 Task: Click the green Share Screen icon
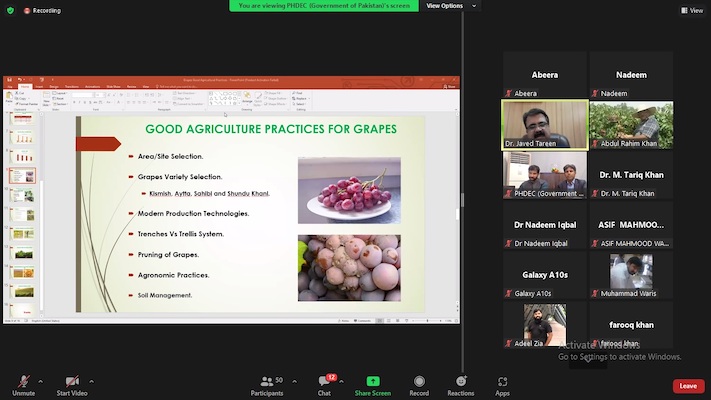tap(373, 381)
